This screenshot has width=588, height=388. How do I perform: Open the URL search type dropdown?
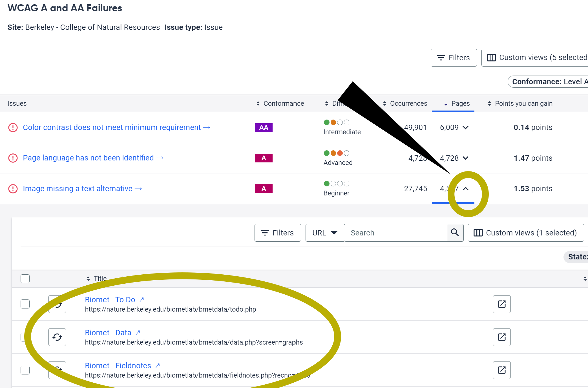pyautogui.click(x=324, y=233)
